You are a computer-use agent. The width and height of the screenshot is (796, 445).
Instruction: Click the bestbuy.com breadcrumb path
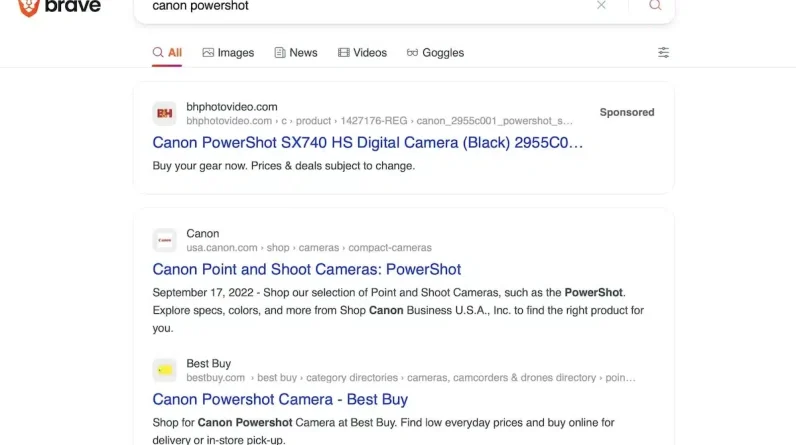pos(411,378)
